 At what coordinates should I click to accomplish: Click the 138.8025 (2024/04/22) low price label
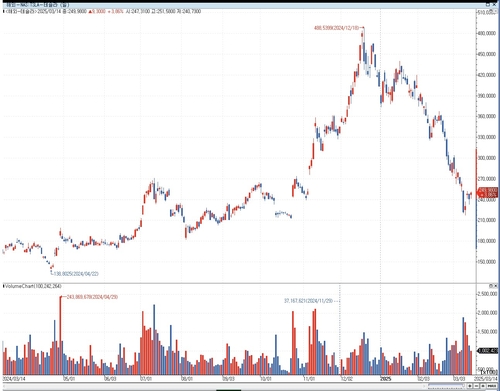(x=76, y=274)
